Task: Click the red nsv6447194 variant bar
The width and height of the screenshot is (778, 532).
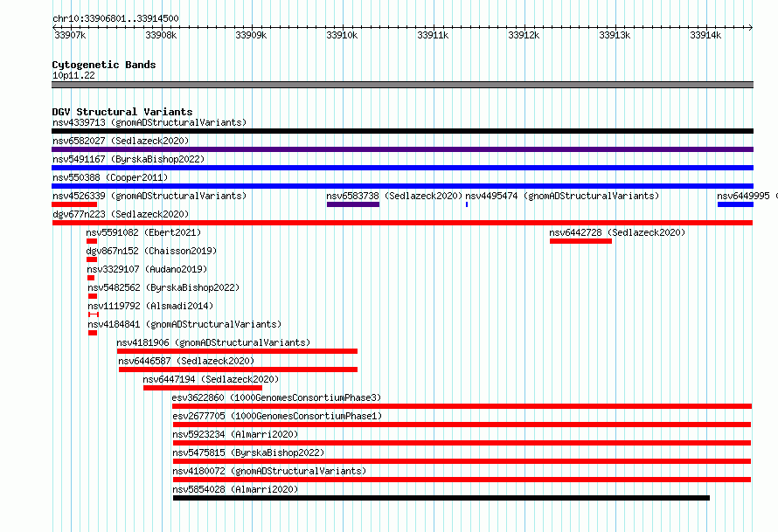Action: tap(203, 388)
